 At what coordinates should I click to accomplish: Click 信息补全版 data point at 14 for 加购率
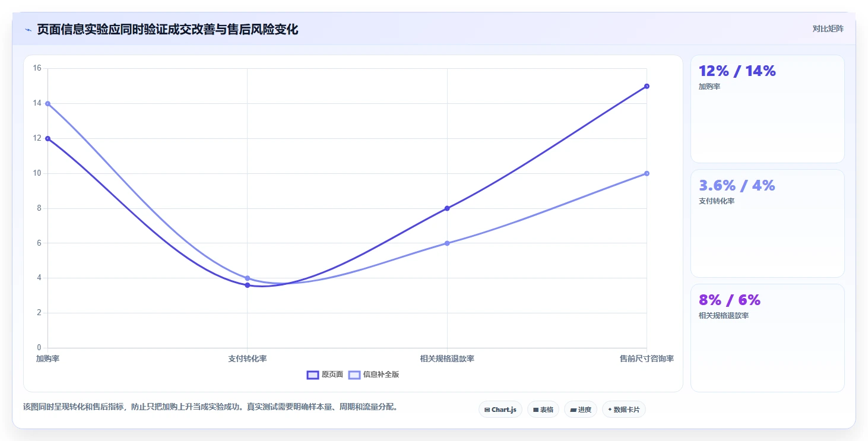click(x=47, y=103)
